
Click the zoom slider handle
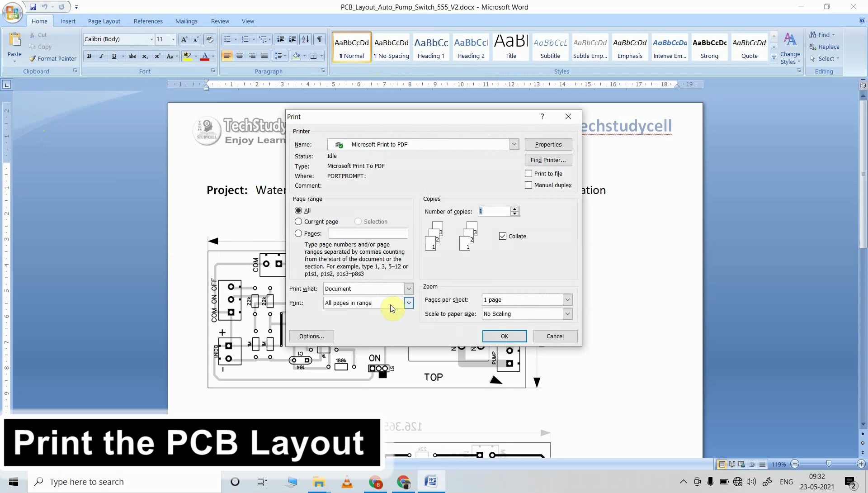829,464
